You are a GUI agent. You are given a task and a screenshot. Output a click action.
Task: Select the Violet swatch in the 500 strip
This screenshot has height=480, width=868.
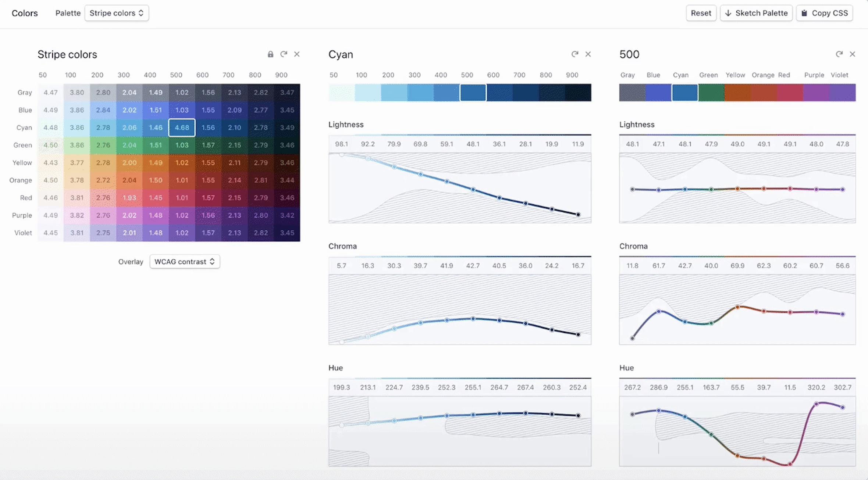tap(843, 93)
